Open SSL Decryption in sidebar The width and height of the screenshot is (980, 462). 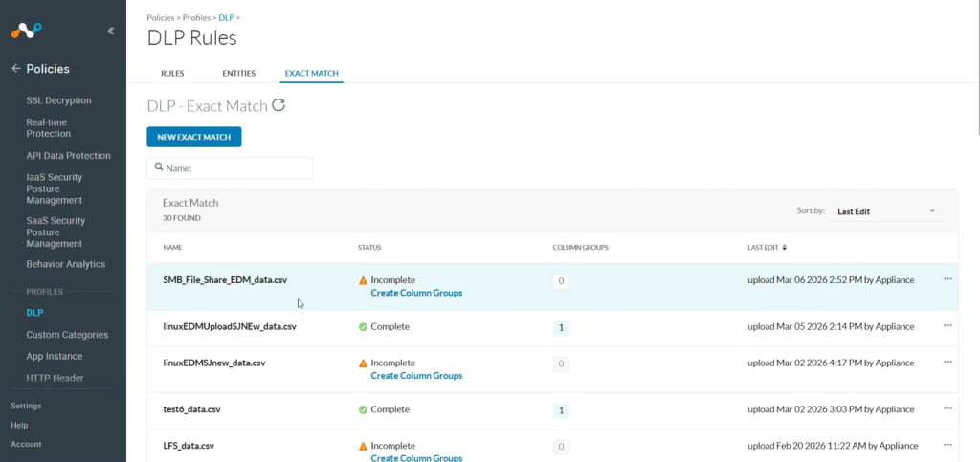click(58, 100)
